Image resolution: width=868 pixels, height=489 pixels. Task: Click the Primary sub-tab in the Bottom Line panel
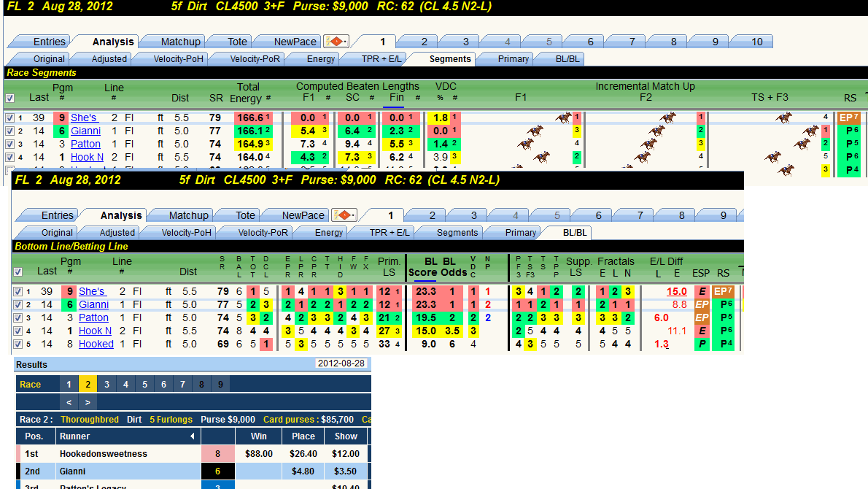520,233
